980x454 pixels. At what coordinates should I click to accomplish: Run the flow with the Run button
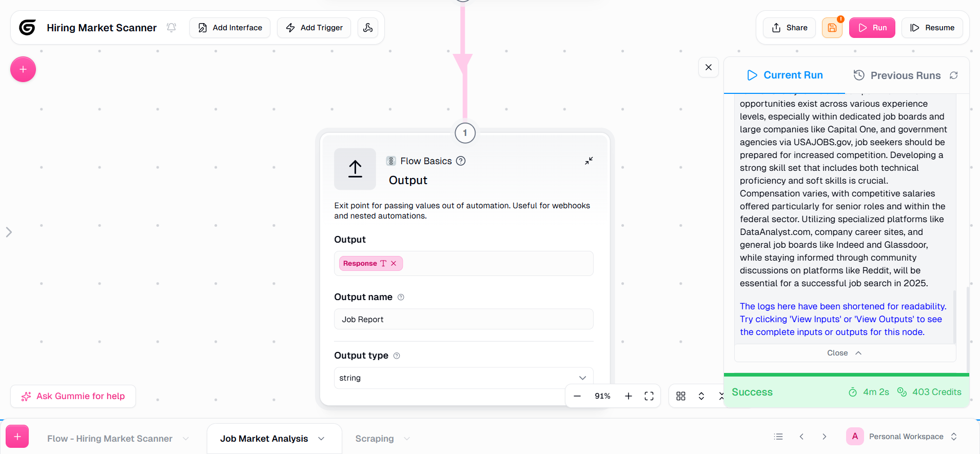tap(872, 28)
